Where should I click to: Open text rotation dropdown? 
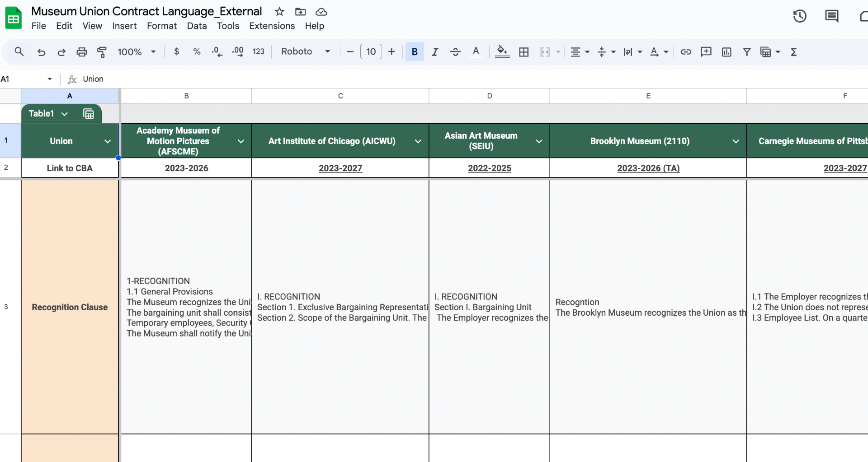tap(659, 52)
